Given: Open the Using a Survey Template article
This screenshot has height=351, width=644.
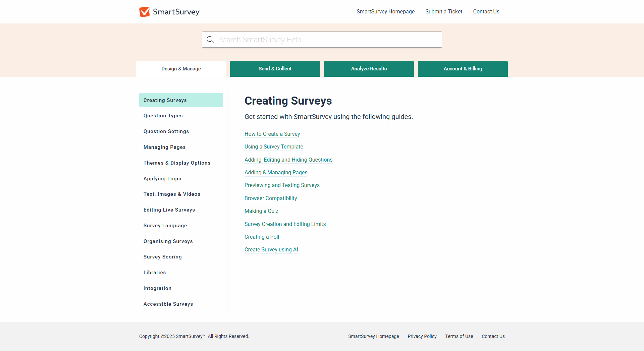Looking at the screenshot, I should click(x=274, y=147).
